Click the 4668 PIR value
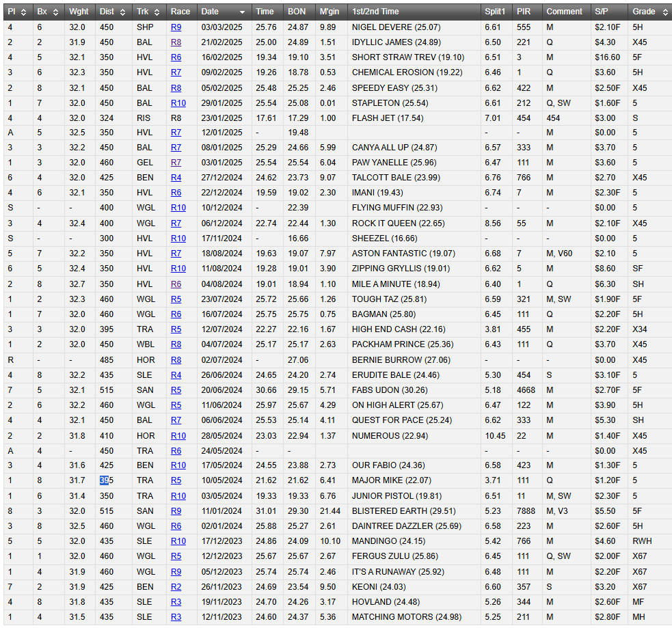Viewport: 672px width, 628px height. tap(526, 390)
